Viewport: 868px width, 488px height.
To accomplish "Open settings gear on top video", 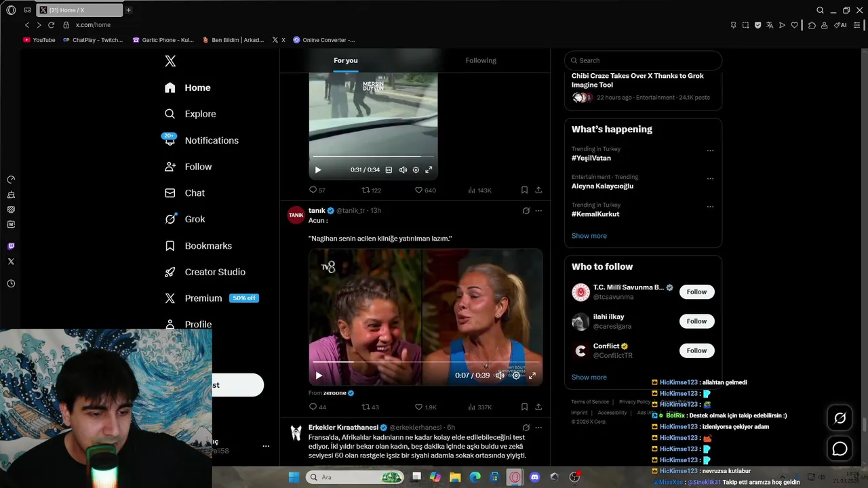I will tap(416, 170).
